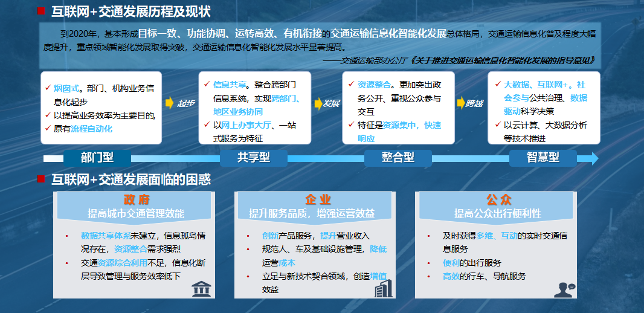
Task: Click the 起步 label
Action: [x=185, y=103]
